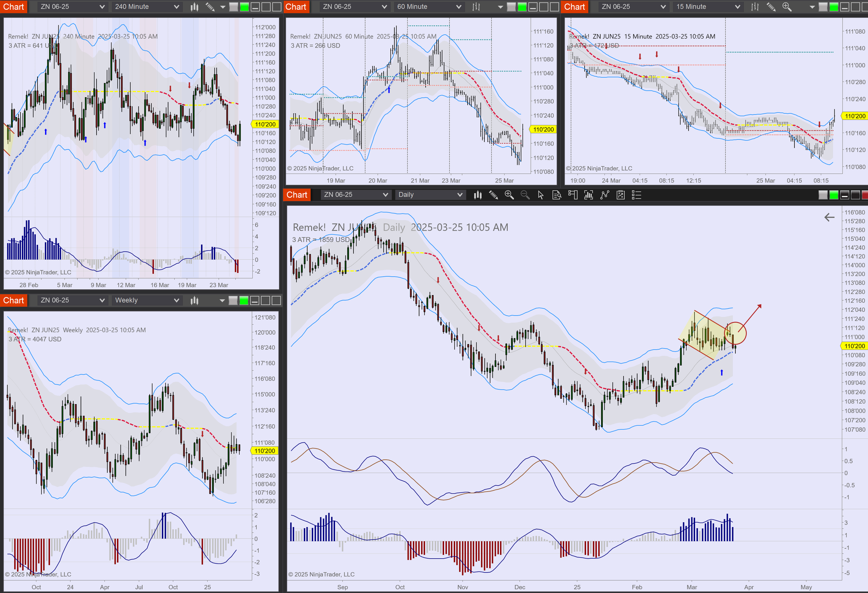Click the Chart tab of Daily window

[x=297, y=195]
